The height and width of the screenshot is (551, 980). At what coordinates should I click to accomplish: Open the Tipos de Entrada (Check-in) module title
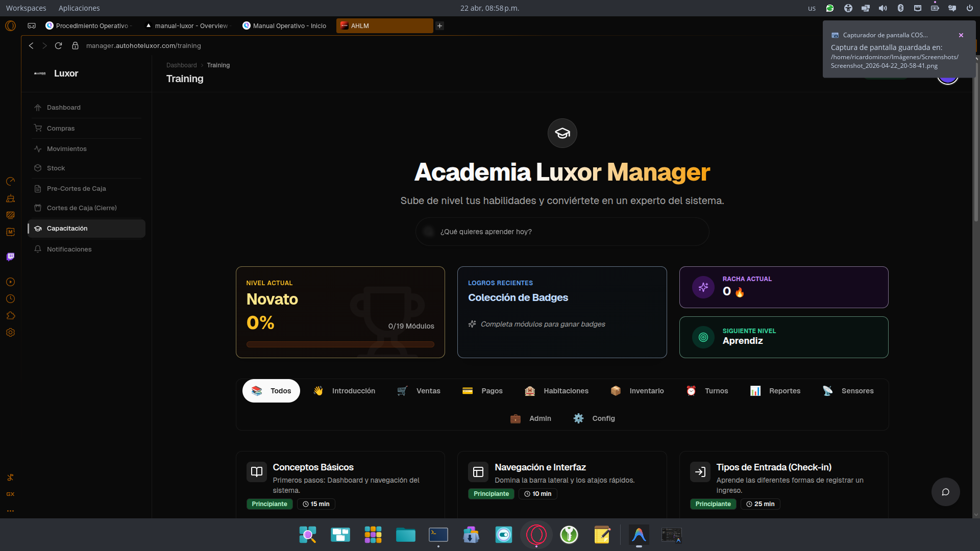[x=774, y=467]
